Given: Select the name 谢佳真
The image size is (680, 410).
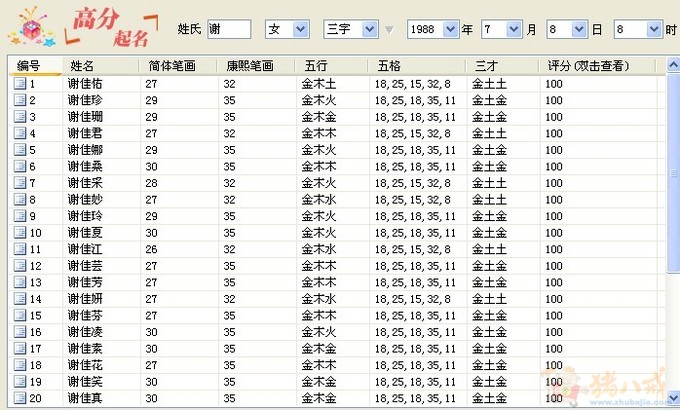Looking at the screenshot, I should click(85, 398).
